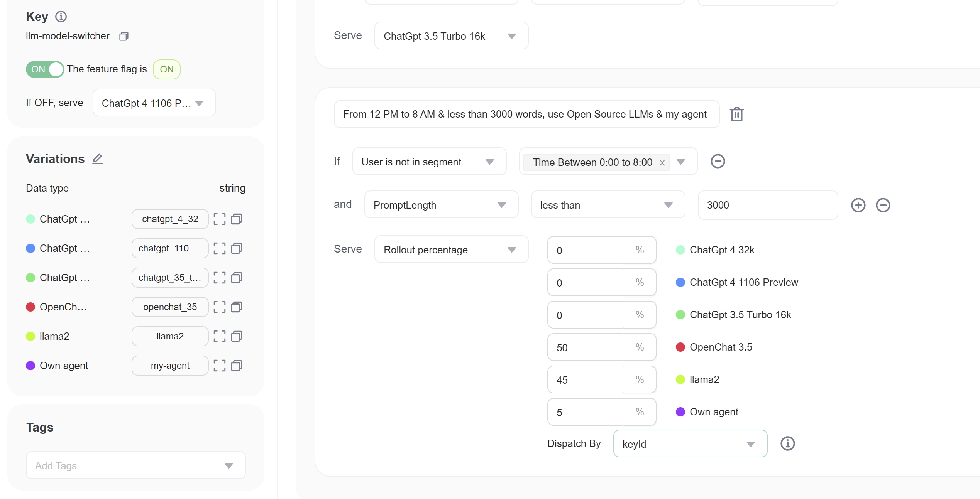Open the Dispatch By keyId dropdown
This screenshot has height=499, width=980.
[691, 444]
